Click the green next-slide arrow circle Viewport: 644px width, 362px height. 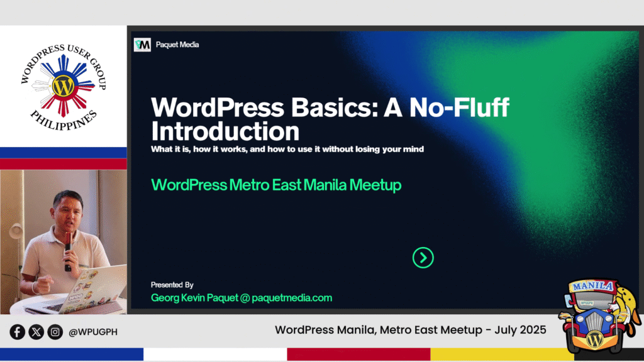tap(423, 257)
